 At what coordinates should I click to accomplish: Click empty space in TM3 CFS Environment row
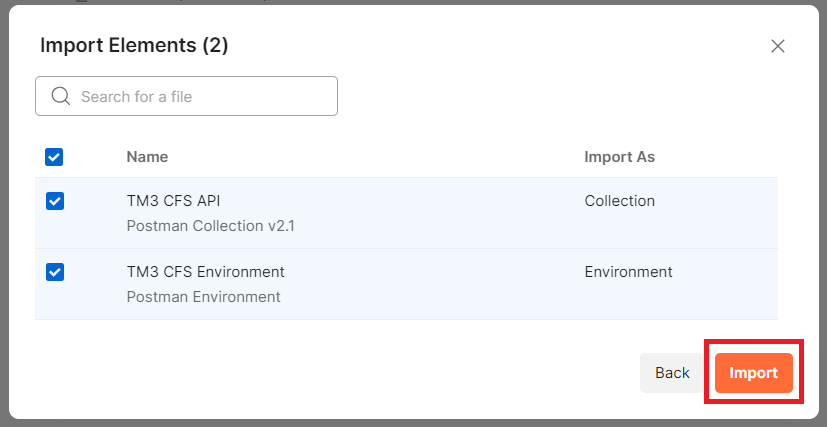(440, 284)
